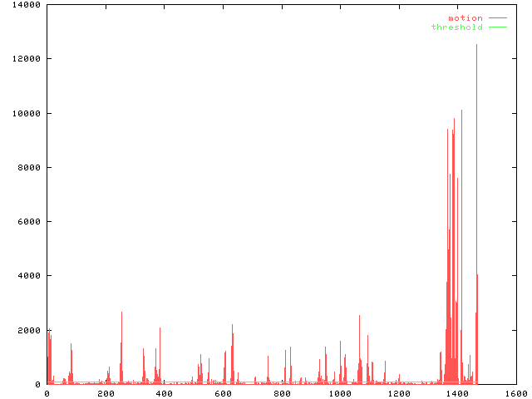Click the 14000 y-axis tick label

[x=27, y=5]
